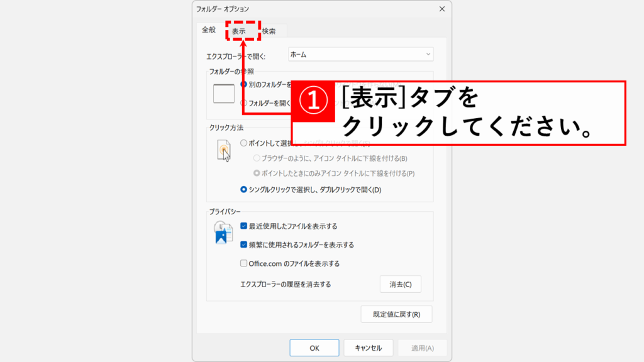Click the 消去(C) button

tap(401, 284)
